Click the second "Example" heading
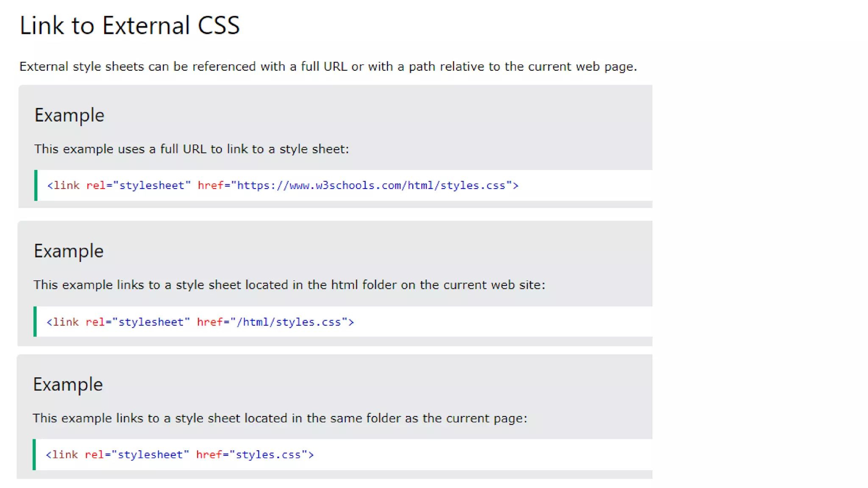 pyautogui.click(x=69, y=251)
